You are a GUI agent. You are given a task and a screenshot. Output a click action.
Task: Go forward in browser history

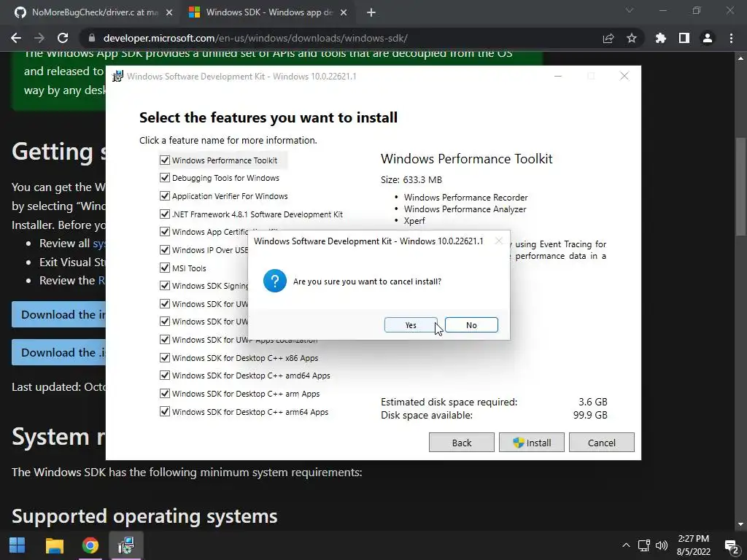click(39, 38)
